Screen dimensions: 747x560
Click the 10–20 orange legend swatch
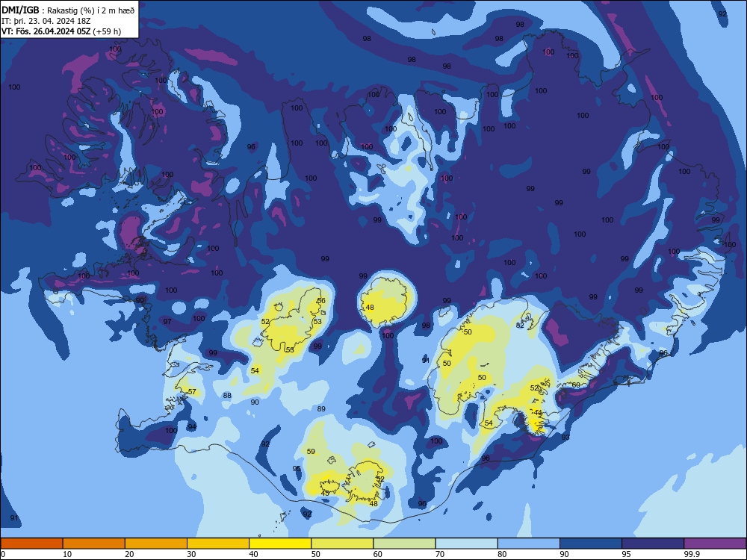[x=94, y=544]
